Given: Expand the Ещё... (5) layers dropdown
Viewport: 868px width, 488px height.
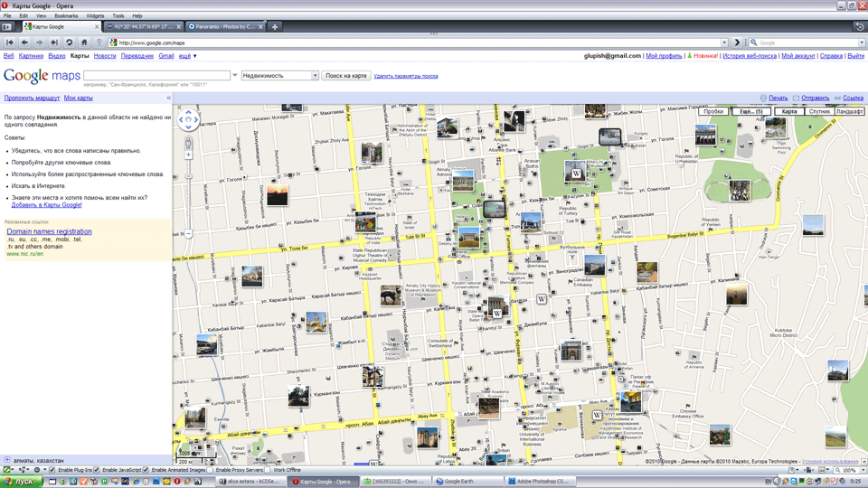Looking at the screenshot, I should 751,111.
